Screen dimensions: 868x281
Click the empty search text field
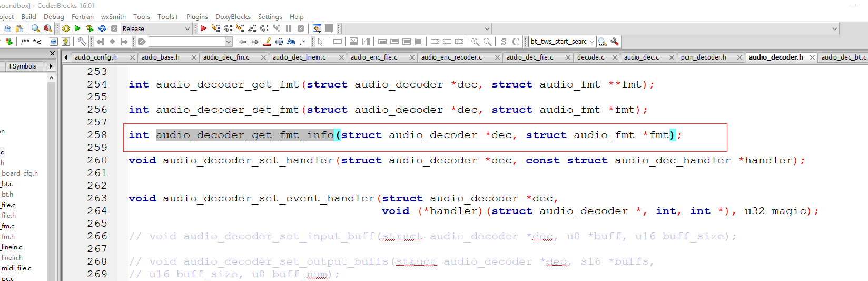point(186,42)
